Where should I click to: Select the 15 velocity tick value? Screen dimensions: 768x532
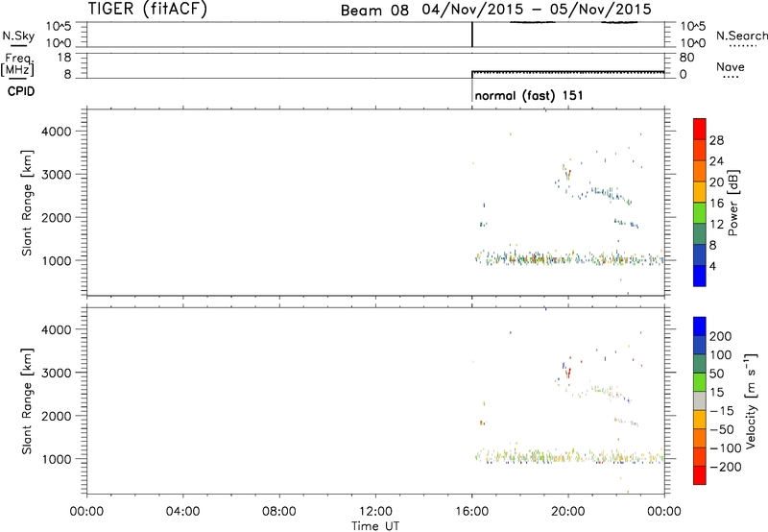coord(716,392)
